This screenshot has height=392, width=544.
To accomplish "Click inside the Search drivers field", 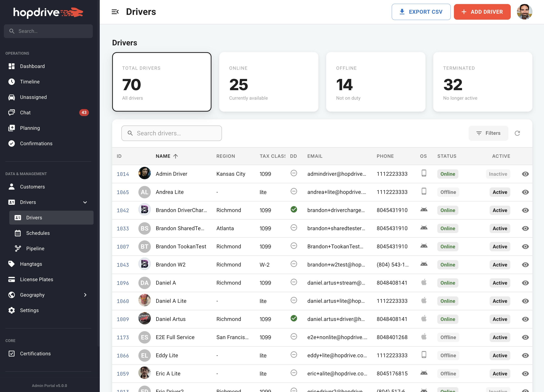I will point(171,133).
